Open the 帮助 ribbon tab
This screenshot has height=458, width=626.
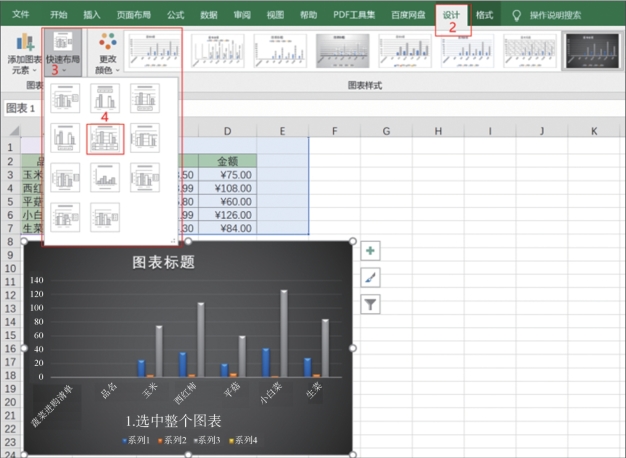(x=309, y=15)
